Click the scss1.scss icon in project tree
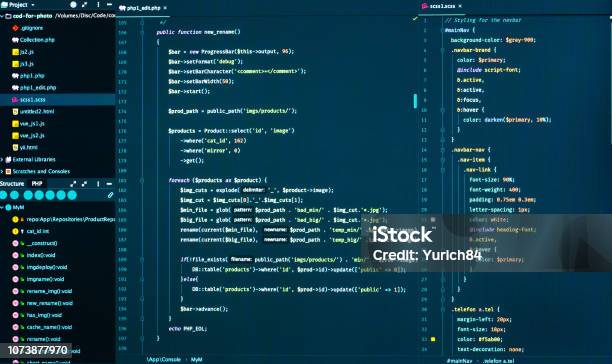 click(15, 100)
